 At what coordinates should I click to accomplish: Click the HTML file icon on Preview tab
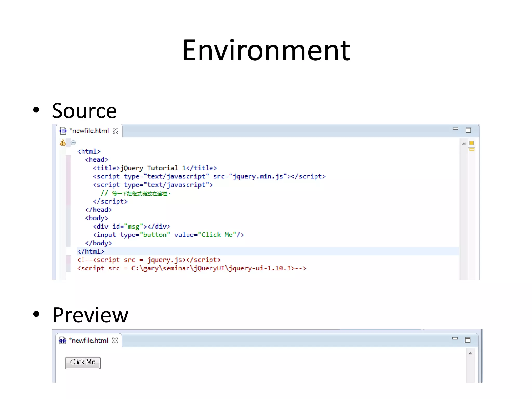pyautogui.click(x=63, y=340)
